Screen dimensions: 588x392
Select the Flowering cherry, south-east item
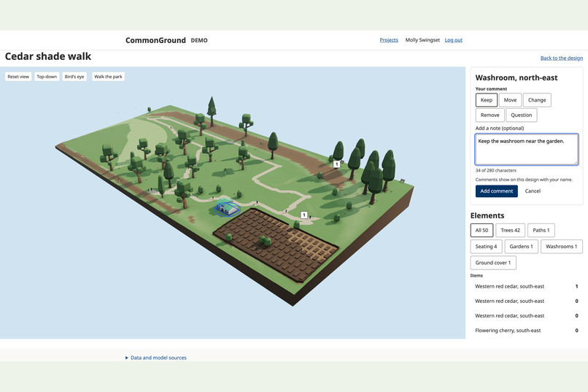(x=527, y=331)
